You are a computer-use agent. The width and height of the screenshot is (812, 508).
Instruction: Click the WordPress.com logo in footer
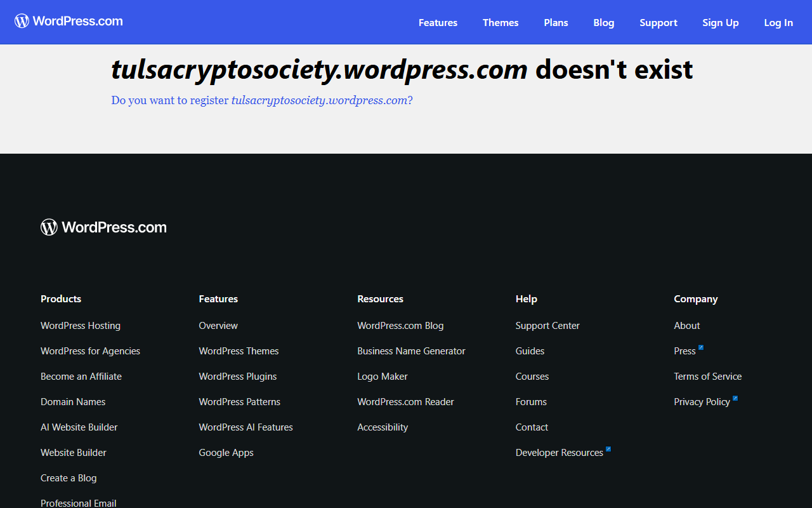pyautogui.click(x=103, y=227)
